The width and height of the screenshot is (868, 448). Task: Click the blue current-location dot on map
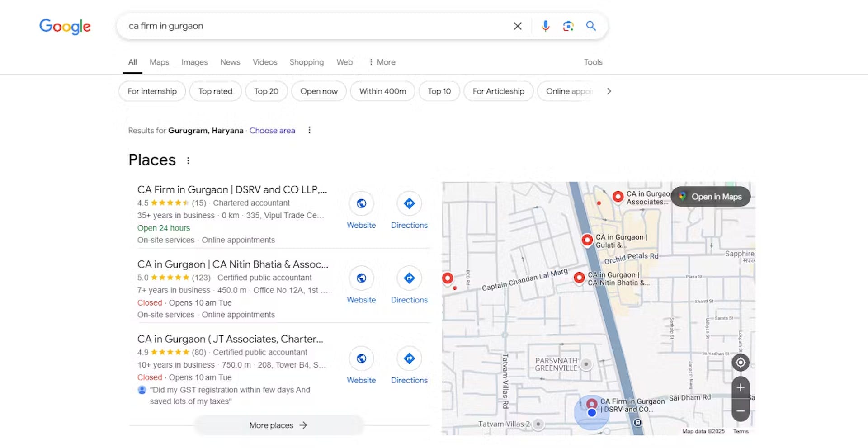[591, 413]
